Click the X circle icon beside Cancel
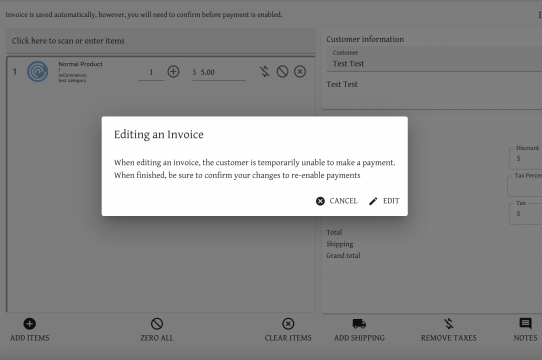Viewport: 542px width, 360px height. [320, 201]
